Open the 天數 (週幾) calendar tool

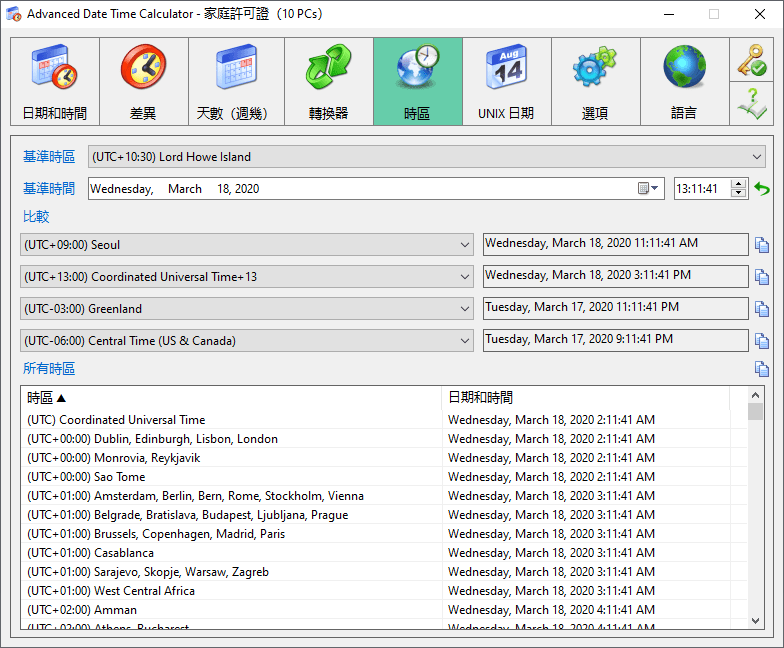point(236,82)
